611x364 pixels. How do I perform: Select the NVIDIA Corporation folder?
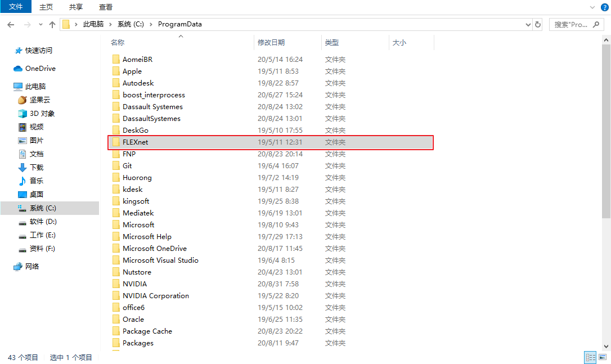coord(155,296)
